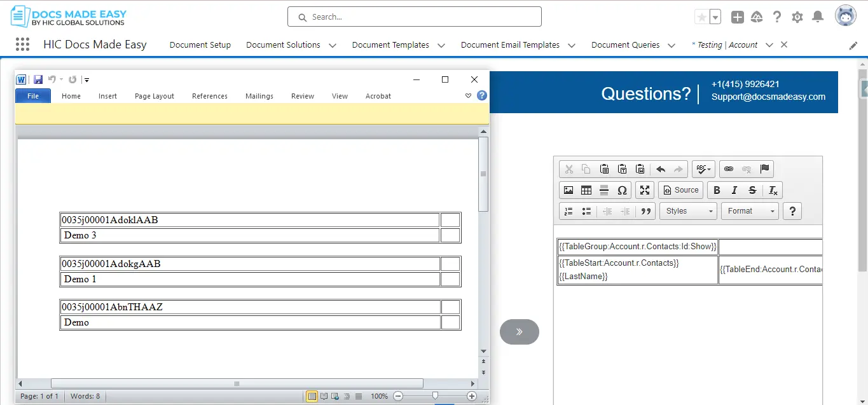
Task: Expand Document Email Templates menu chevron
Action: tap(572, 45)
